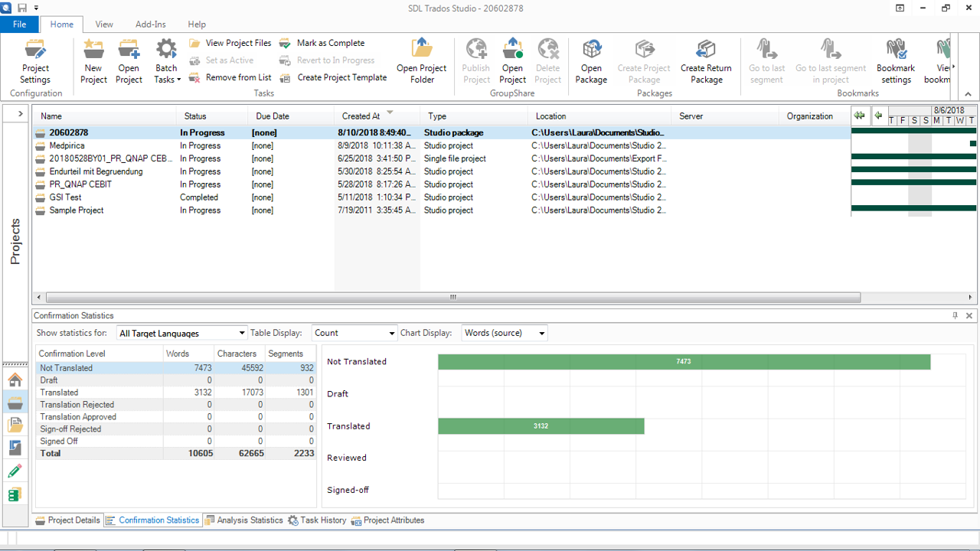Switch to the Project Details tab
980x551 pixels.
(x=67, y=520)
